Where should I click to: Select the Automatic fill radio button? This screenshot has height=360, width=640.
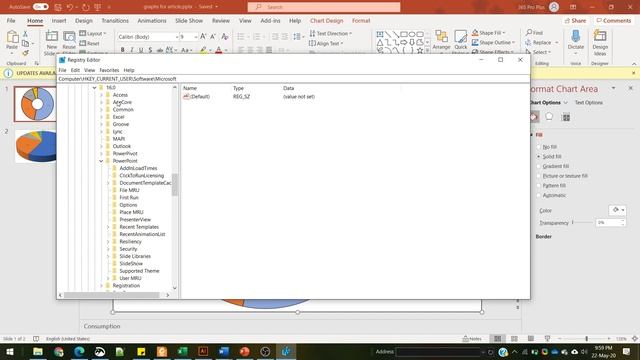(538, 195)
